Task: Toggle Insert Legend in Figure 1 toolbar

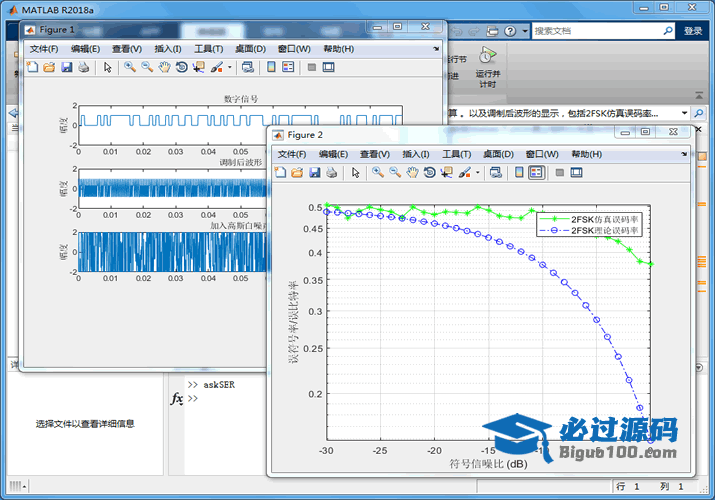Action: (x=288, y=67)
